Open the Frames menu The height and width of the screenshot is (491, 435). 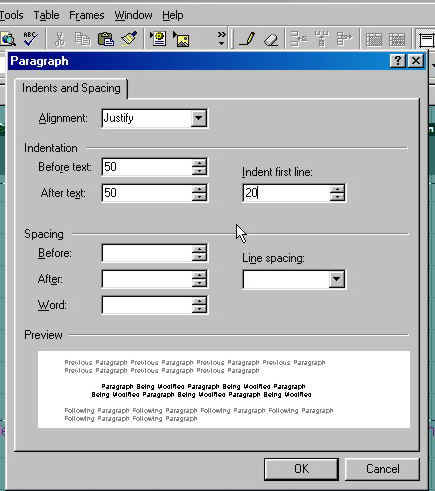pos(87,15)
